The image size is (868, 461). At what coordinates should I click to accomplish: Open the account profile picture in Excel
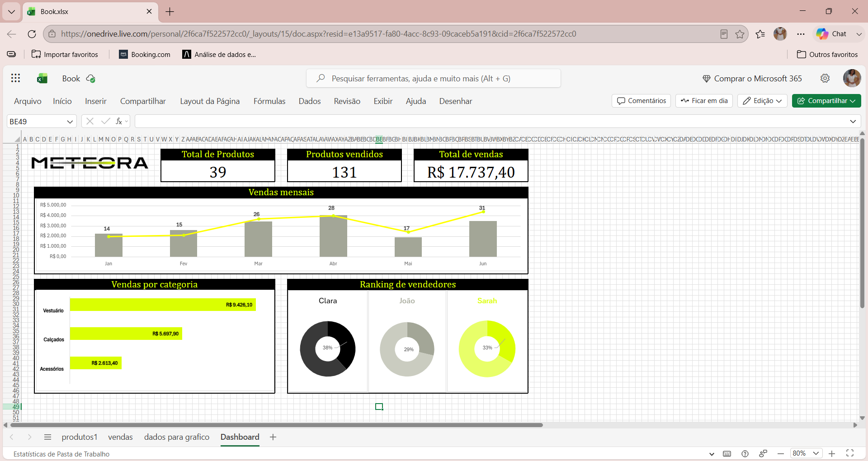[852, 78]
